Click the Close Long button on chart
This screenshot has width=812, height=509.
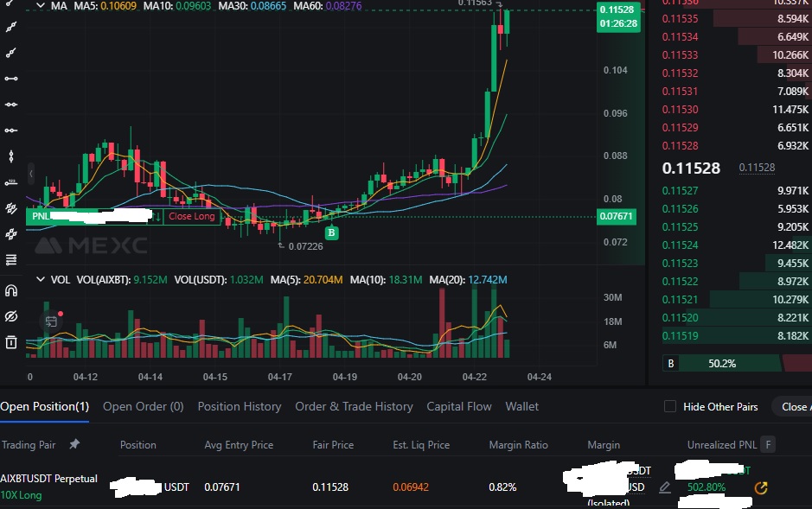pos(190,216)
